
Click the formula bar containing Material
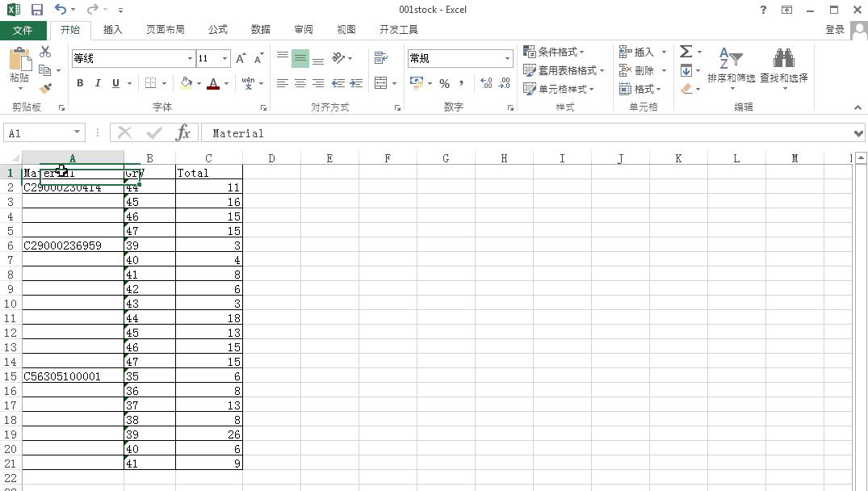pyautogui.click(x=526, y=133)
